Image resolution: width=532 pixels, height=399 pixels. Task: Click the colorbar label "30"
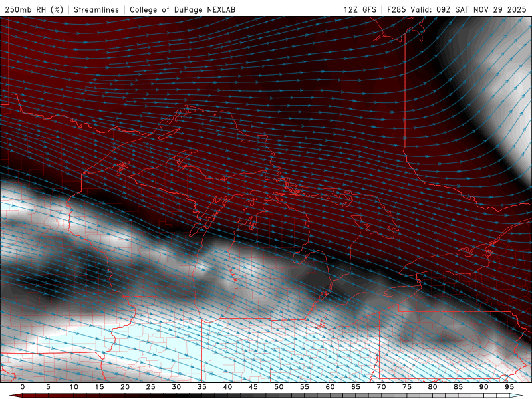[176, 387]
